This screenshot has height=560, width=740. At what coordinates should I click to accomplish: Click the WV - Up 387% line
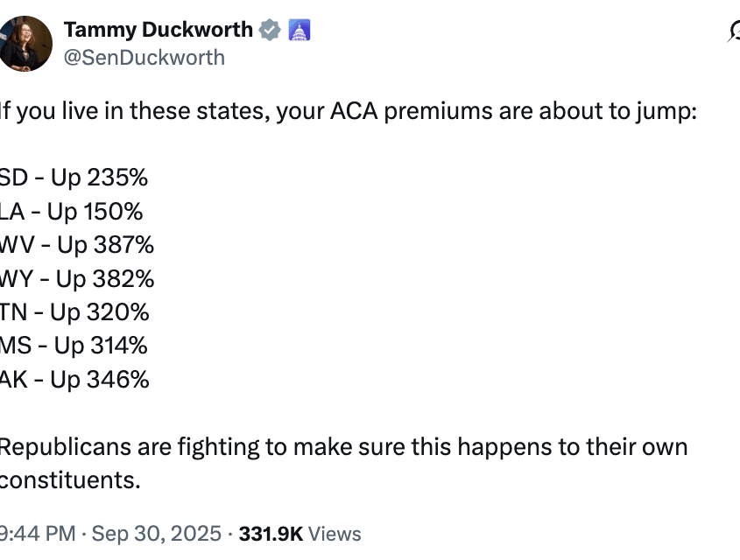[77, 245]
